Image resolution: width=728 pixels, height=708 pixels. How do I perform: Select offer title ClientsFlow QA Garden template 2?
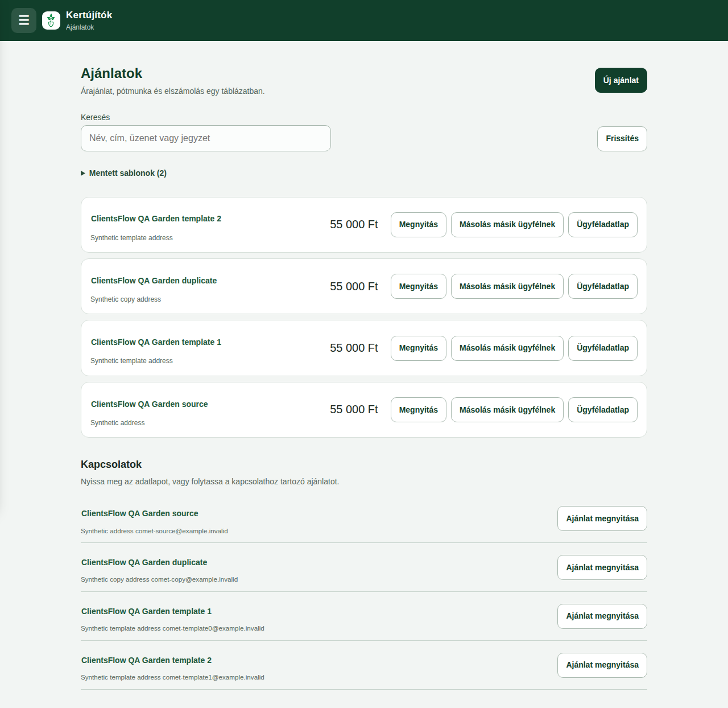click(x=156, y=219)
